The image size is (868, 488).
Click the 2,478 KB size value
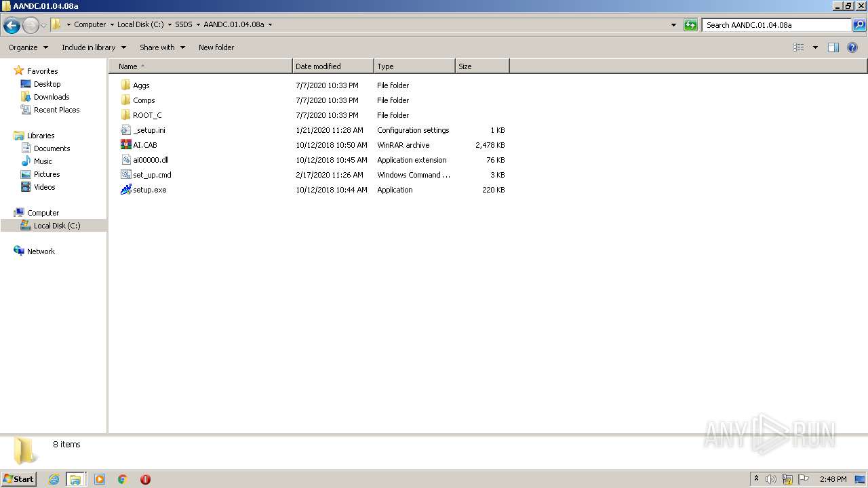pyautogui.click(x=490, y=145)
